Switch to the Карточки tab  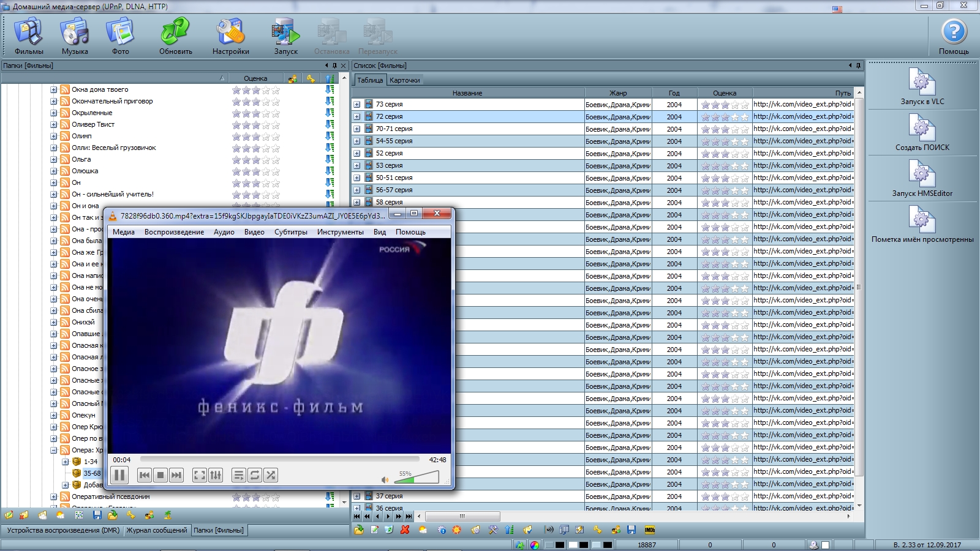click(x=404, y=80)
